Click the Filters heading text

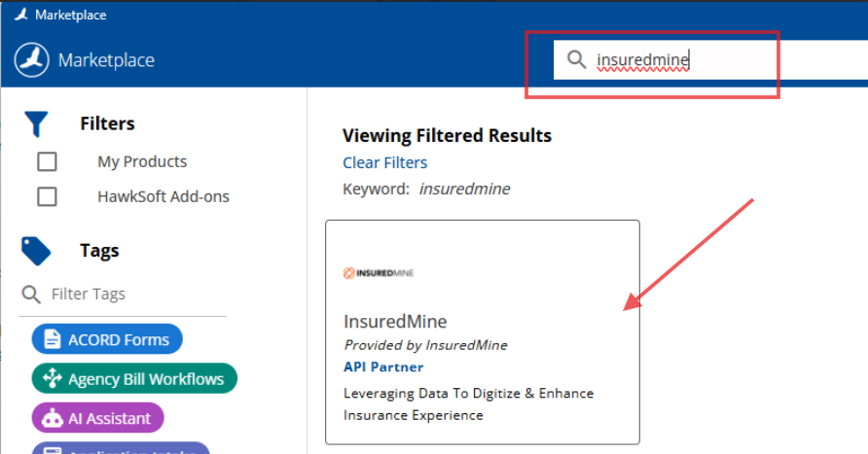pyautogui.click(x=107, y=123)
